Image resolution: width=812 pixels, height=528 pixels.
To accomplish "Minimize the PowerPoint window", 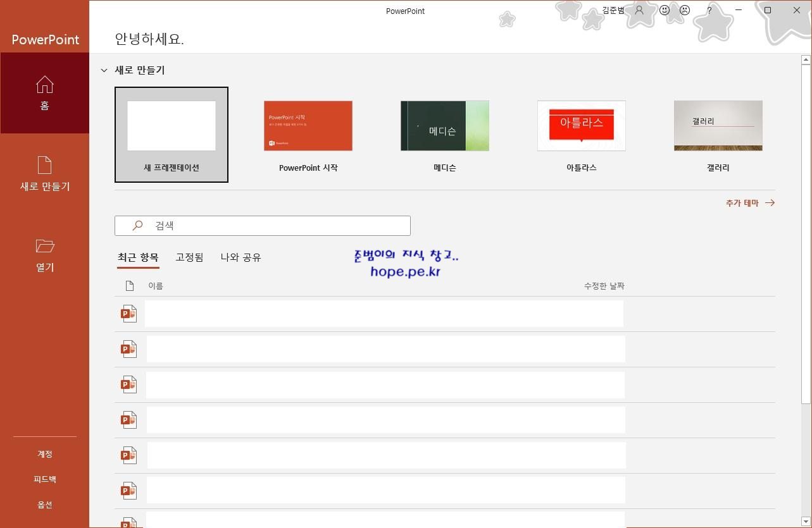I will (739, 10).
